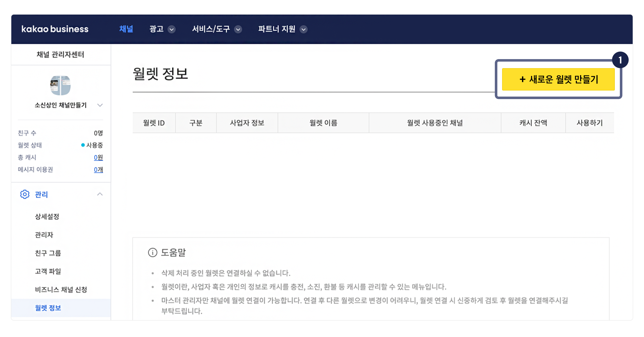Open 고객 파일 sidebar item
This screenshot has height=337, width=644.
tap(48, 271)
